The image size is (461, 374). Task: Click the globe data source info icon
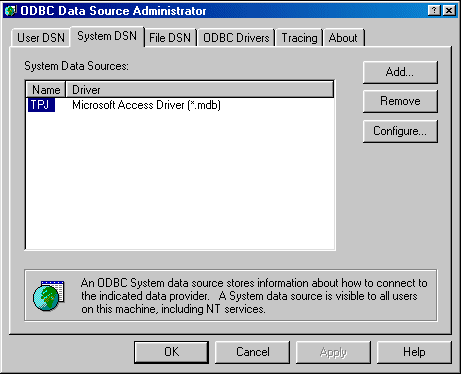click(49, 295)
